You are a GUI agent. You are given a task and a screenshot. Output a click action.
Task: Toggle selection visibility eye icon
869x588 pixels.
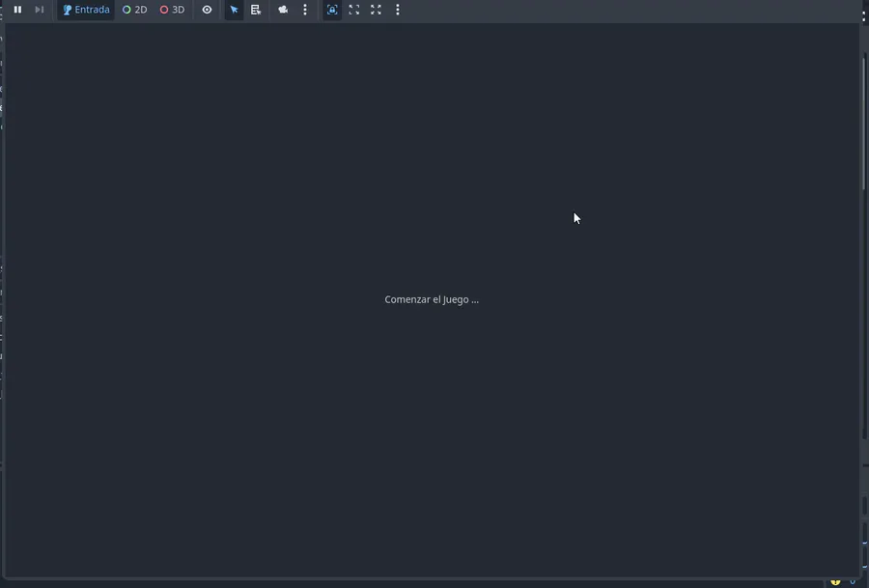[207, 10]
